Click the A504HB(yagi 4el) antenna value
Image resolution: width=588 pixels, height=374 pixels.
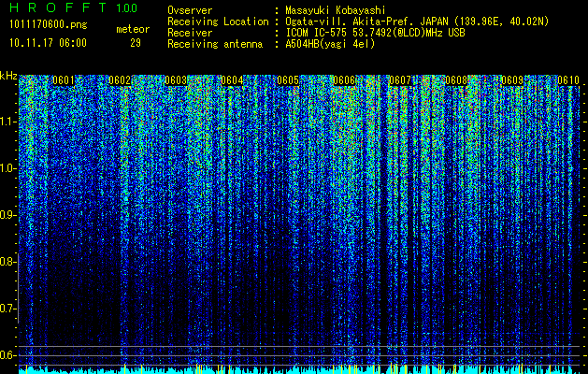(330, 44)
